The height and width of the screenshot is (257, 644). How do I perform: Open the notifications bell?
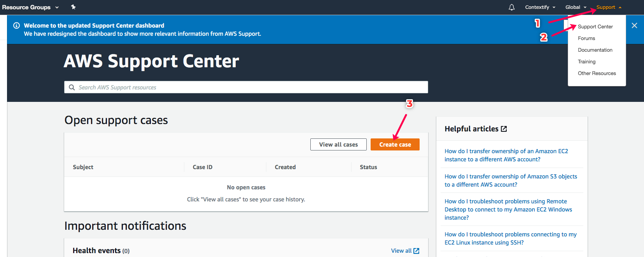[511, 7]
